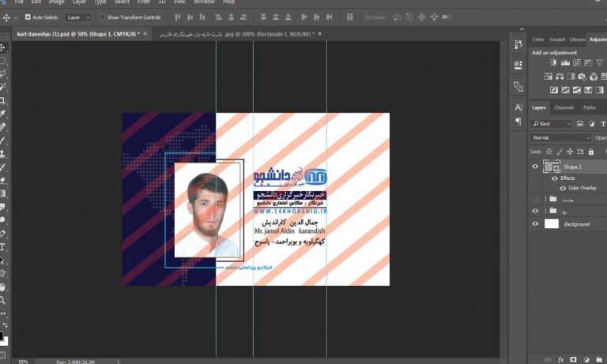Click the Curves adjustment icon
This screenshot has height=364, width=607.
tap(577, 62)
